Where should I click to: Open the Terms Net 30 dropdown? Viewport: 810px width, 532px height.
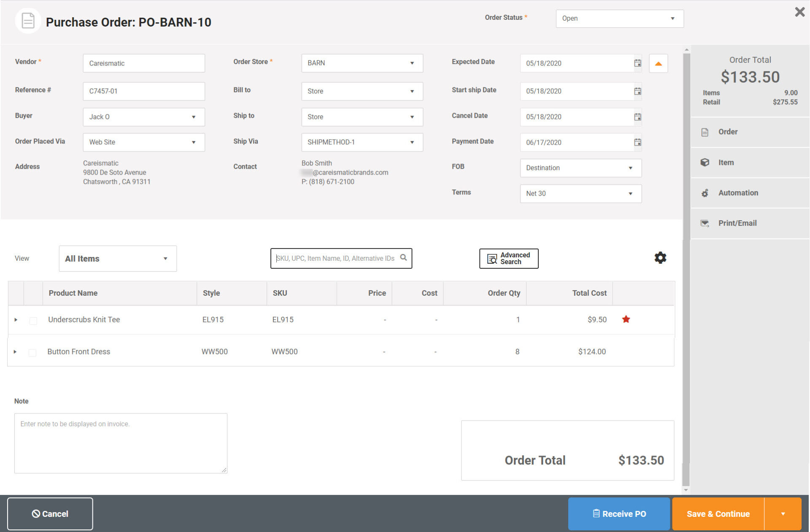click(x=580, y=193)
